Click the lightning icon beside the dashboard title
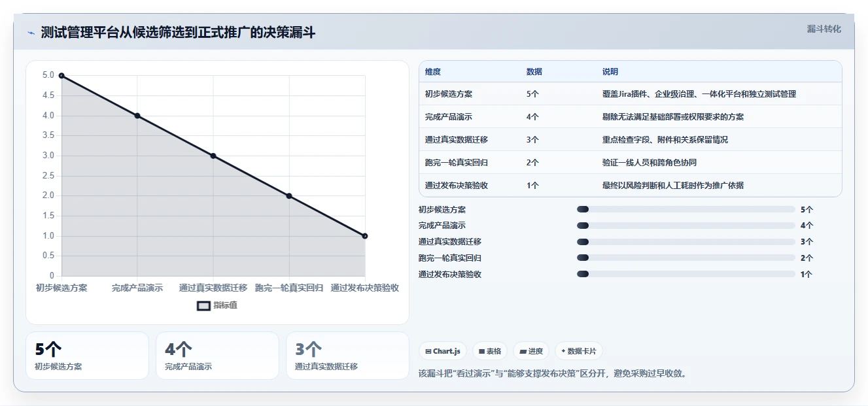 pos(31,33)
